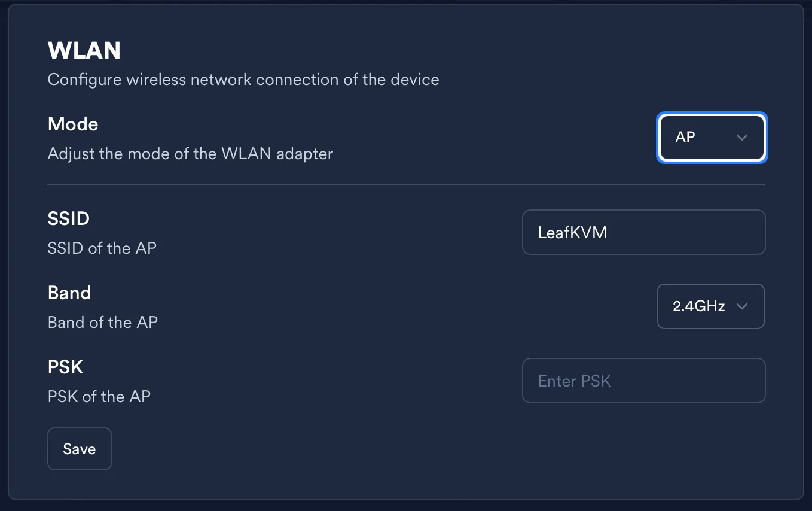Screen dimensions: 812x511
Task: Click the Mode setting label
Action: tap(73, 124)
